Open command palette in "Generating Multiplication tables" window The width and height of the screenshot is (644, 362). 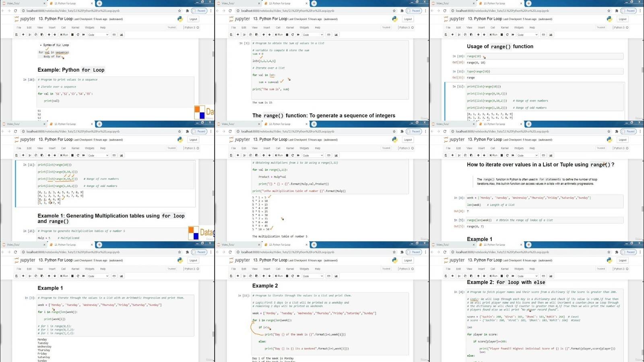(114, 155)
